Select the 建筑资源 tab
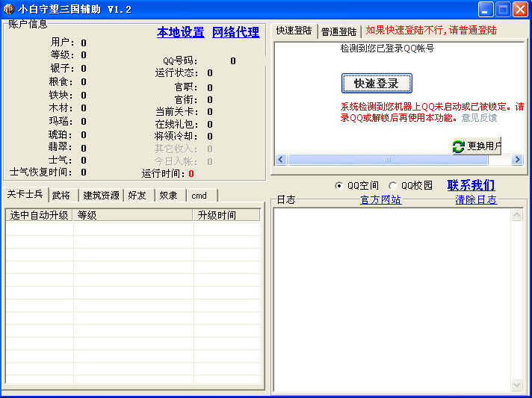532x398 pixels. point(101,196)
